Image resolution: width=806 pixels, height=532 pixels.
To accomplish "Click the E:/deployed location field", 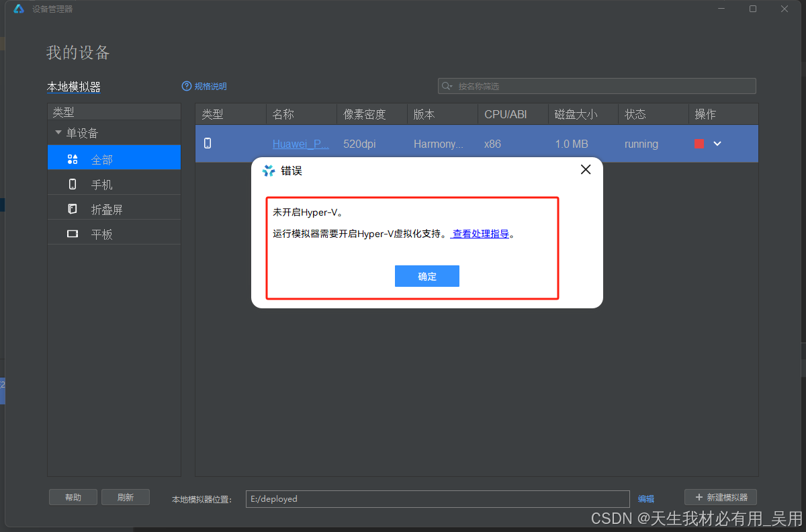I will pos(438,499).
